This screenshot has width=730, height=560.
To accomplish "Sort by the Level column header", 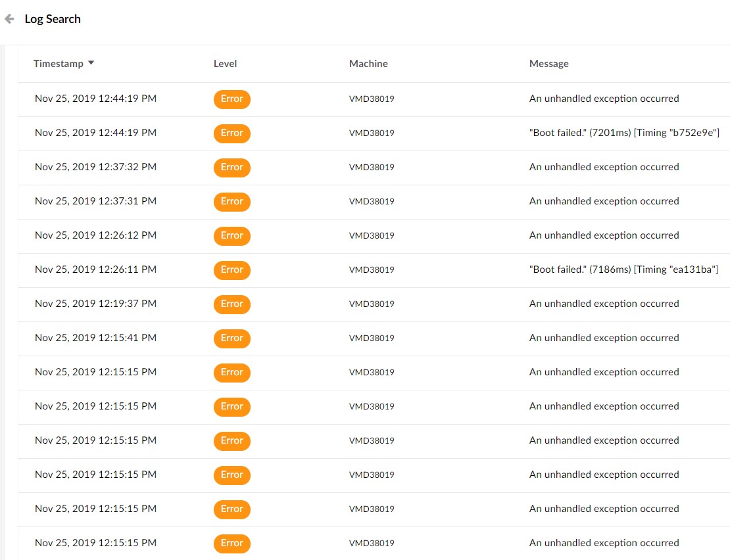I will point(225,64).
